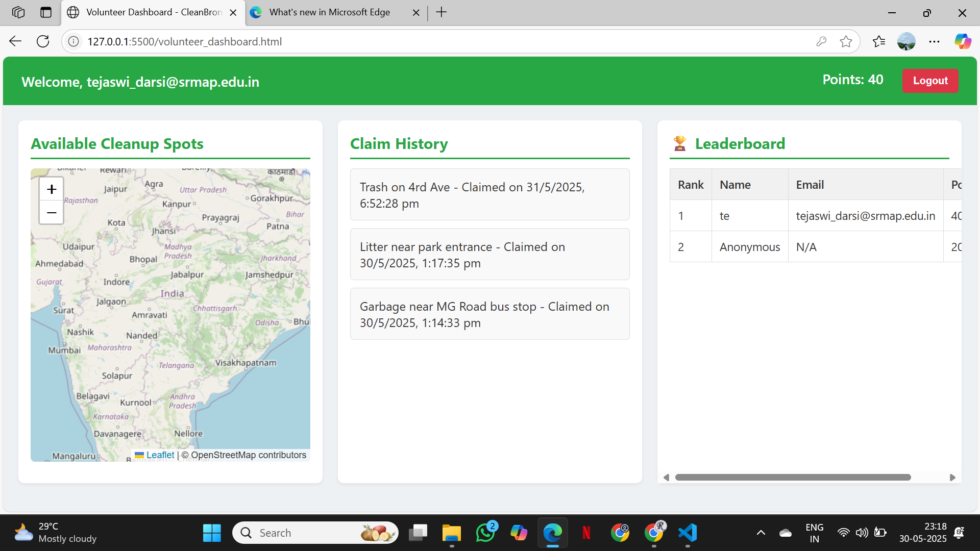Open WhatsApp from the taskbar
The image size is (980, 551).
(485, 533)
